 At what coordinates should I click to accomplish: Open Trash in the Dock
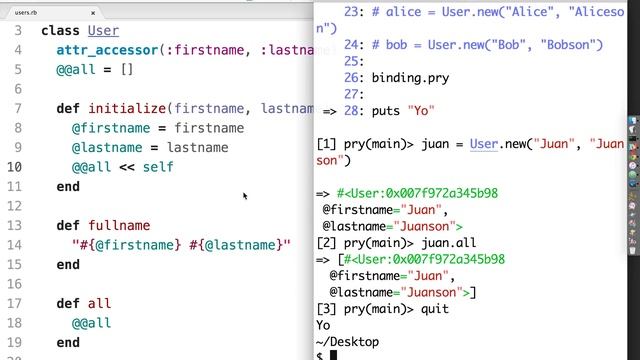[633, 250]
